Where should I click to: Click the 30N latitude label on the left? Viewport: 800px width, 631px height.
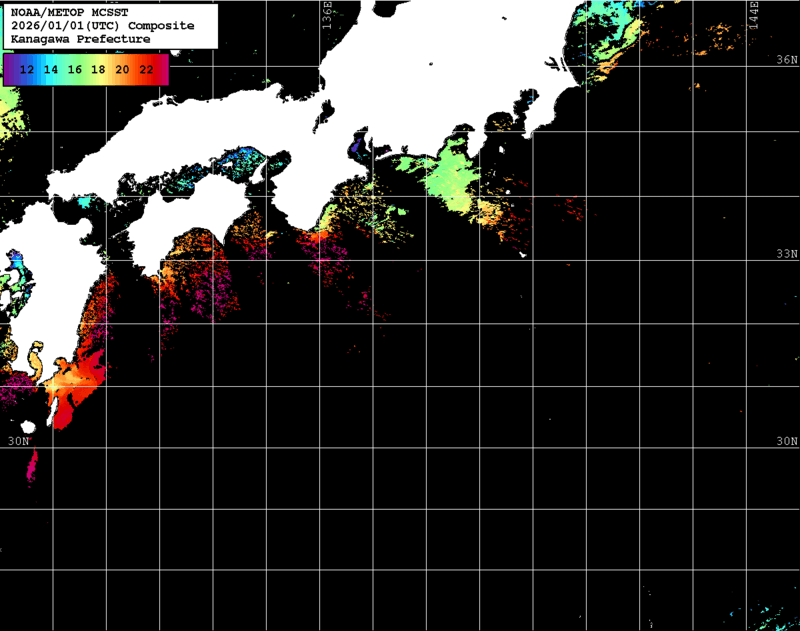[18, 440]
